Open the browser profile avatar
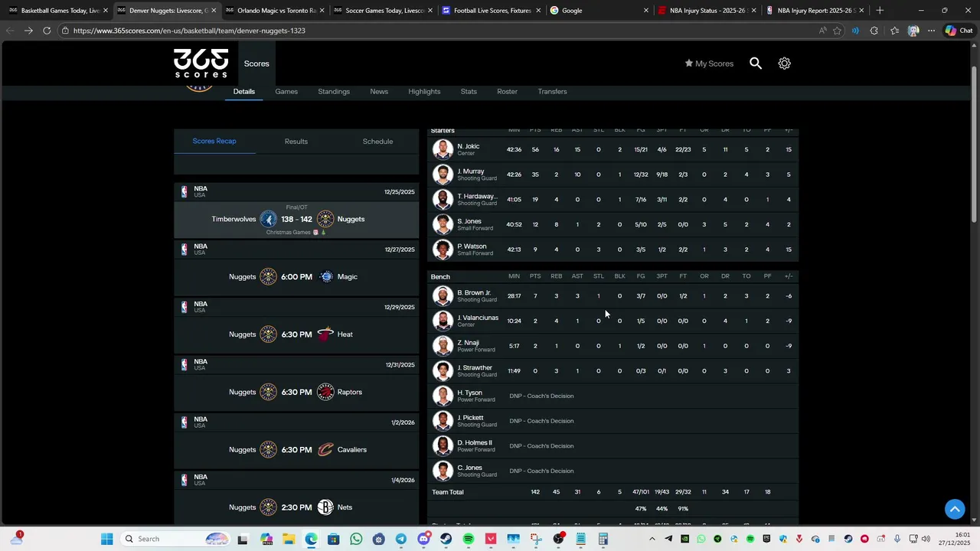The image size is (980, 551). point(913,31)
